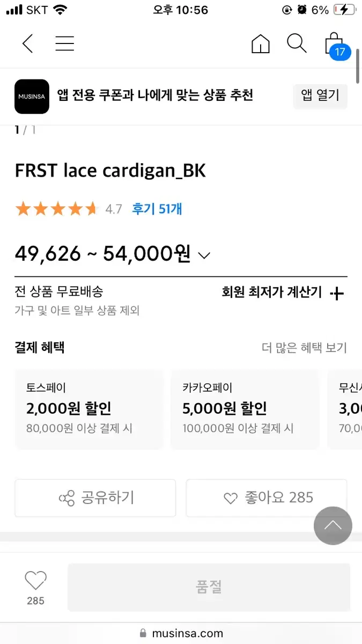Select the 카카오페이 5,000원 할인 card
The height and width of the screenshot is (644, 362).
point(245,409)
